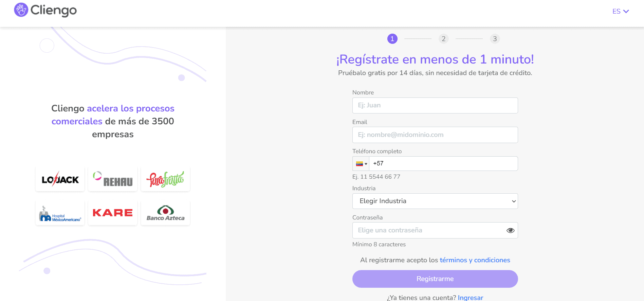Focus the Contraseña password field

pyautogui.click(x=428, y=230)
